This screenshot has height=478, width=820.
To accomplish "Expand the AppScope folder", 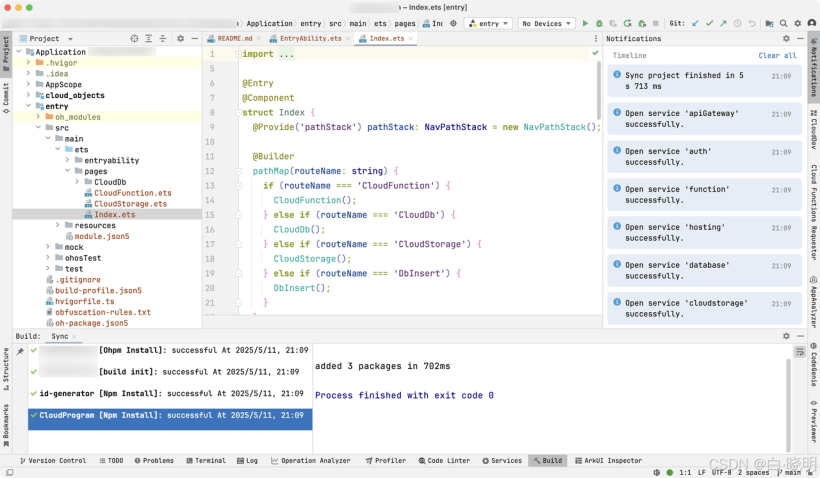I will pos(28,84).
